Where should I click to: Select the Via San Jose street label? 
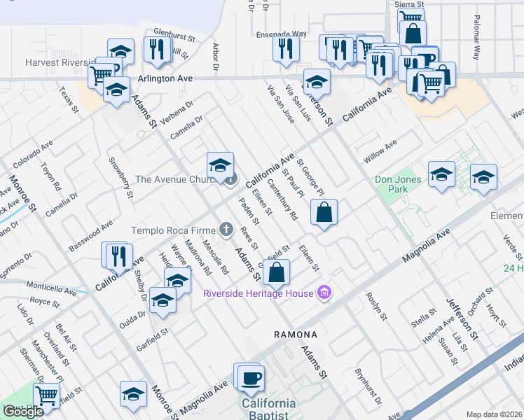[281, 104]
